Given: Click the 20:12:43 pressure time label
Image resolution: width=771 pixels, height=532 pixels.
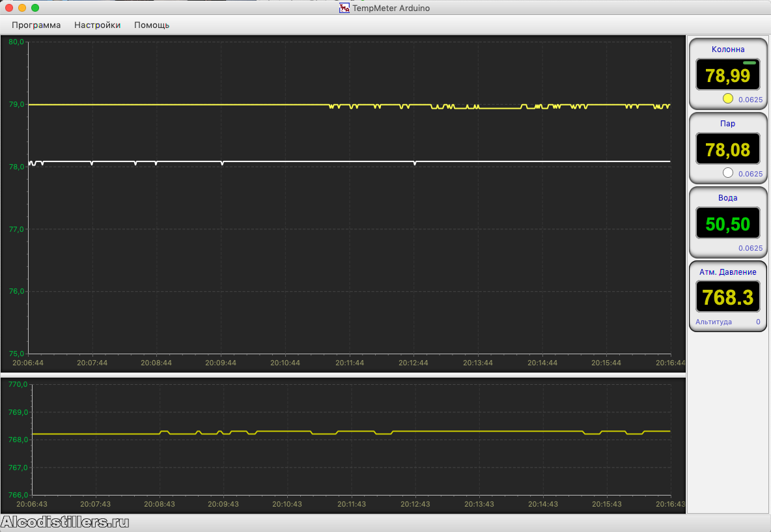Looking at the screenshot, I should [x=415, y=504].
